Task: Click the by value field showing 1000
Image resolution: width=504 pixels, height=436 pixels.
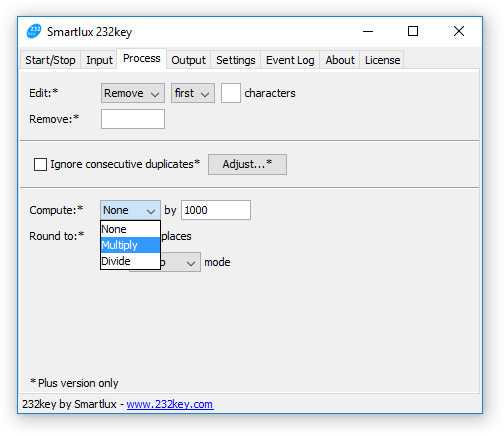Action: 216,210
